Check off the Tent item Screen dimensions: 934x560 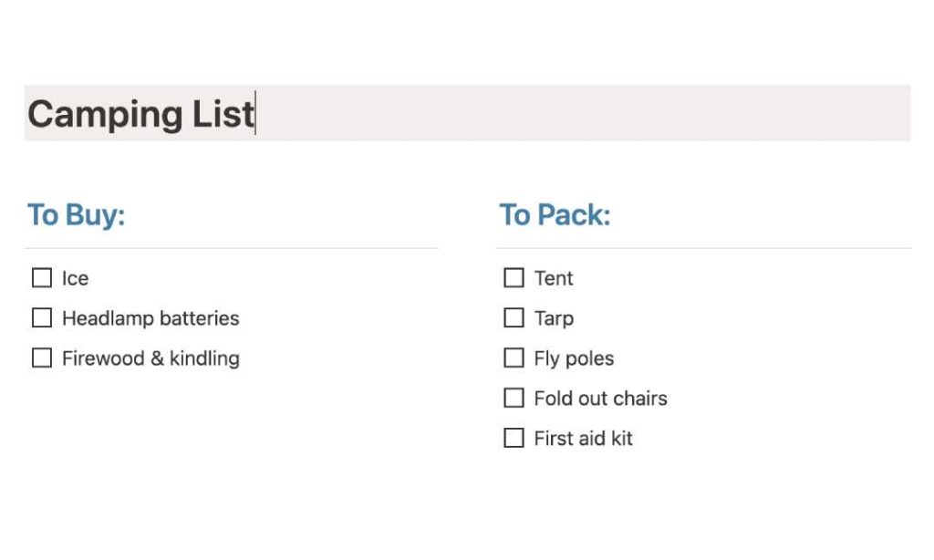pyautogui.click(x=514, y=278)
